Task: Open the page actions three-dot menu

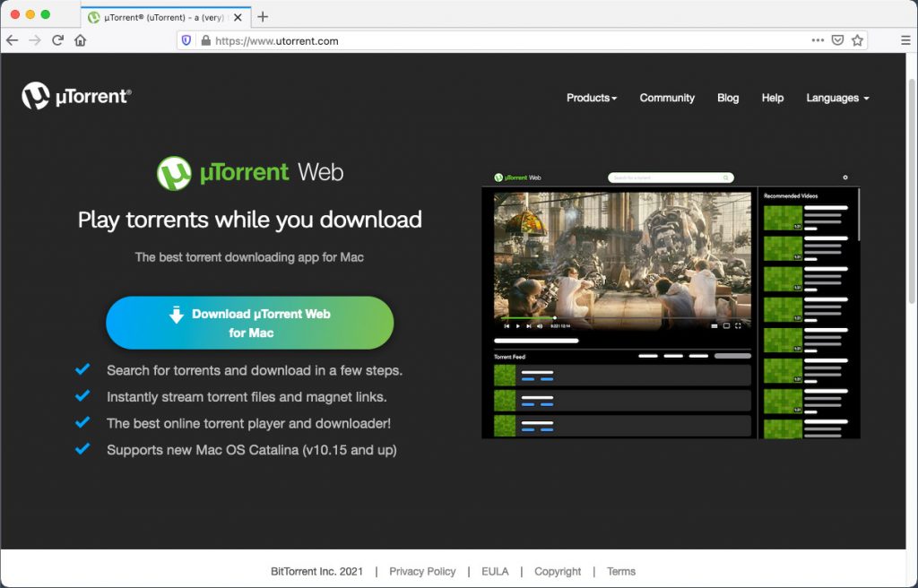Action: (818, 40)
